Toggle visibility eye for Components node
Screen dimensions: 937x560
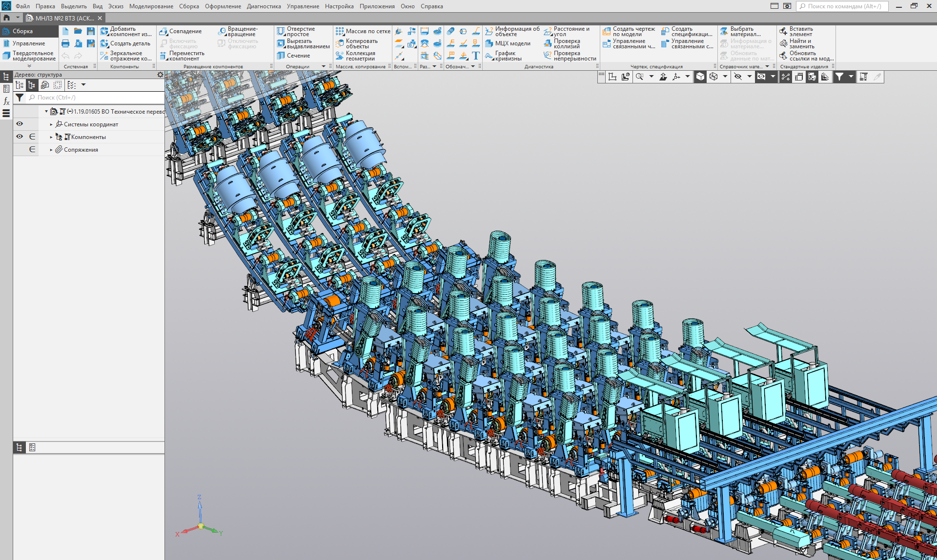[20, 137]
